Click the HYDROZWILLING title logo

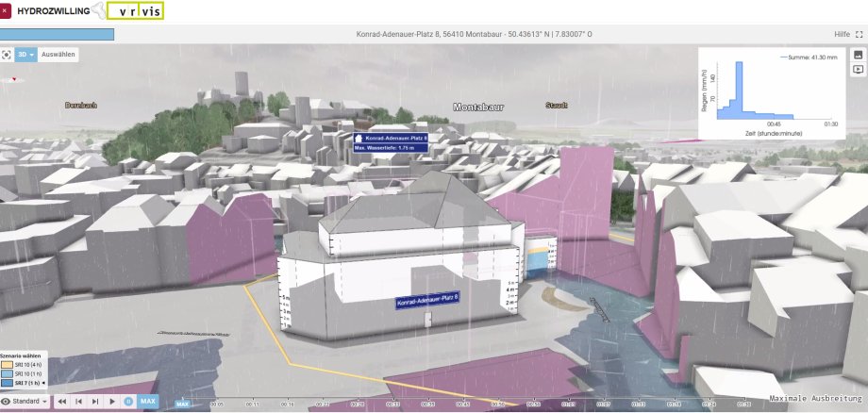click(x=53, y=10)
